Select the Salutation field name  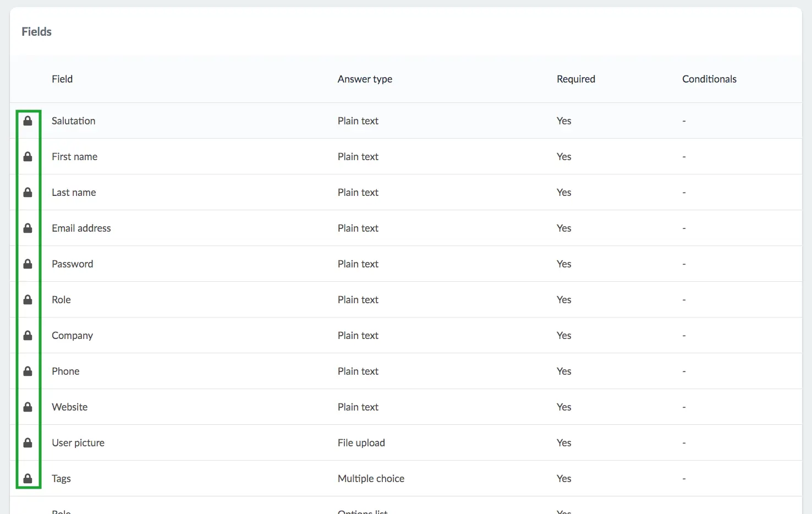(74, 121)
